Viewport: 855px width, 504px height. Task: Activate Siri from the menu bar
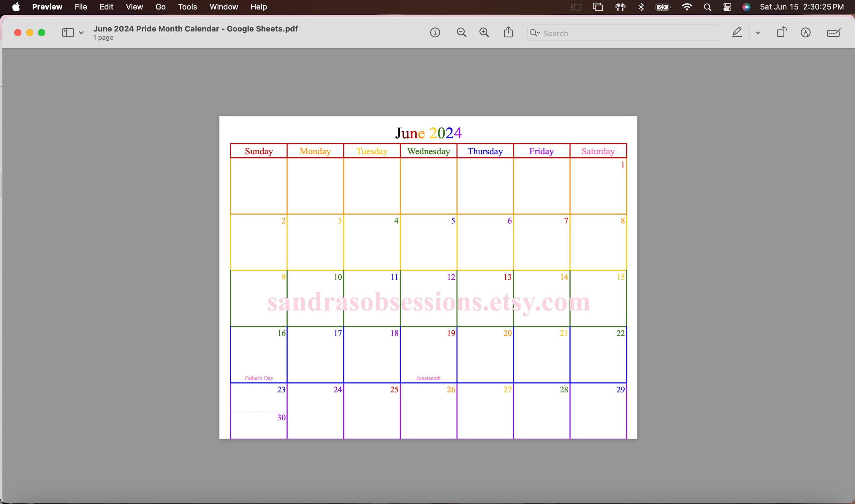pos(746,7)
